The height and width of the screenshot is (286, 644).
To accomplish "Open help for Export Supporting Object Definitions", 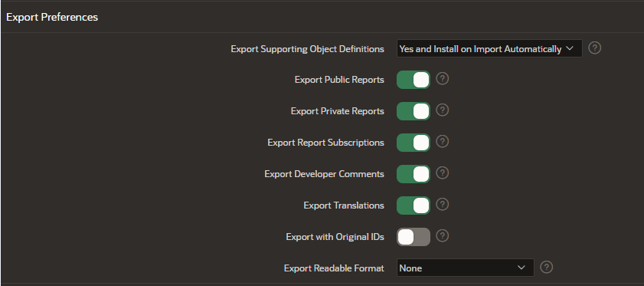I will 595,48.
